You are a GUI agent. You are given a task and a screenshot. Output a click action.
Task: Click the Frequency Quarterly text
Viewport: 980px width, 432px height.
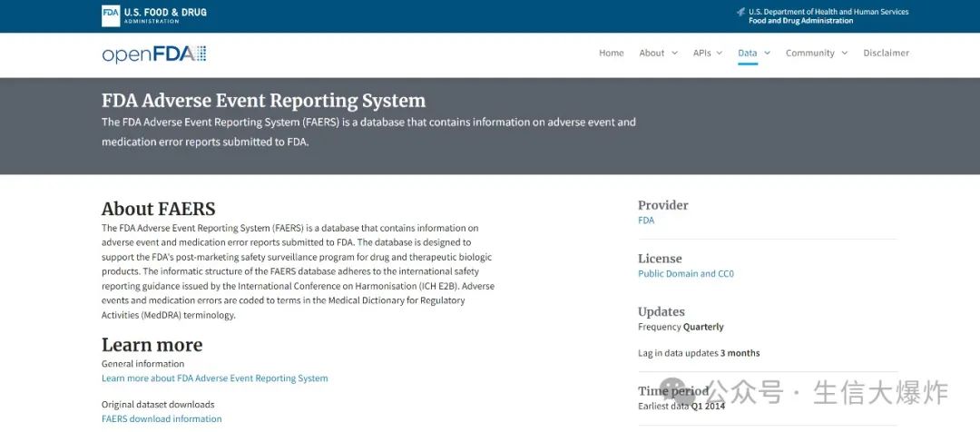[x=681, y=327]
